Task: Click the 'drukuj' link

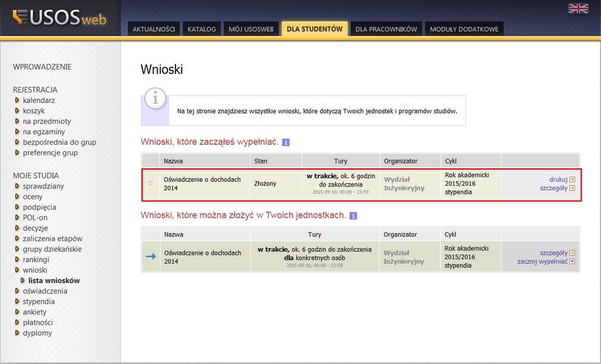Action: [558, 179]
